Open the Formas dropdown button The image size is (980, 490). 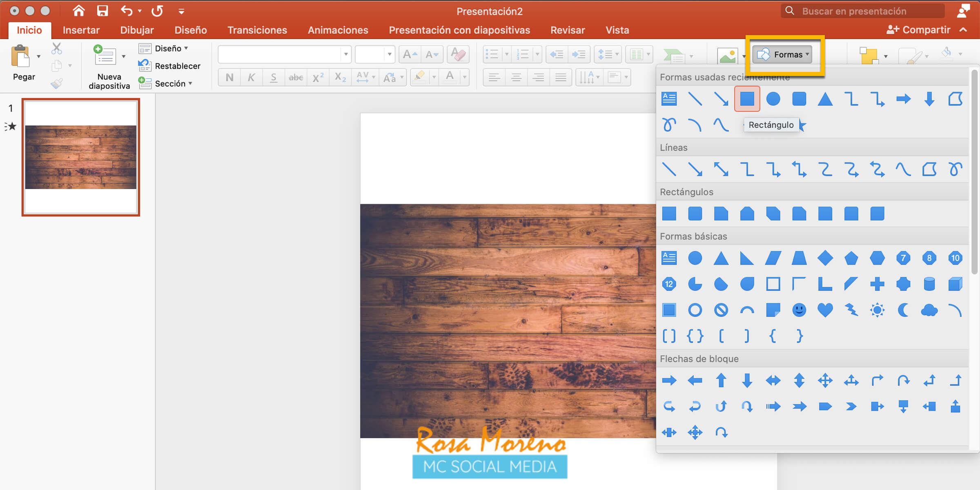(782, 55)
